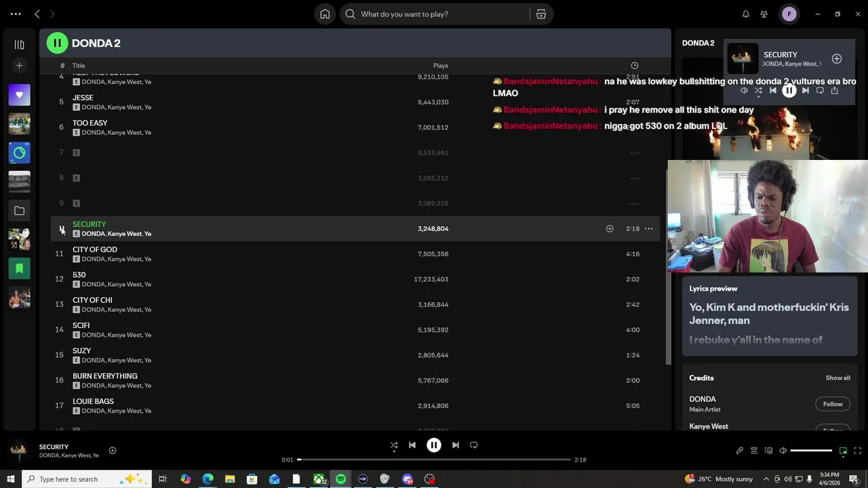Open Windows Start menu
Image resolution: width=868 pixels, height=488 pixels.
[10, 479]
